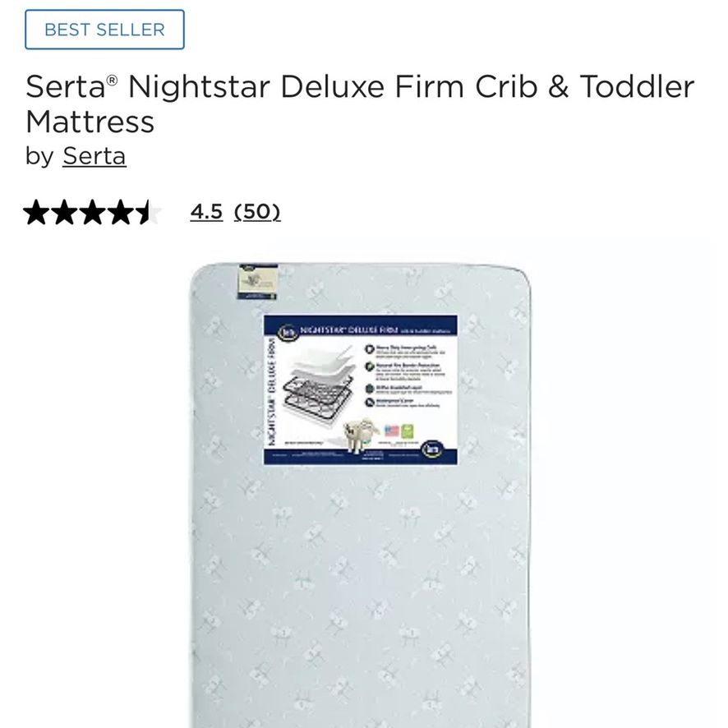Open the Serta brand link
The height and width of the screenshot is (728, 728).
(x=94, y=156)
